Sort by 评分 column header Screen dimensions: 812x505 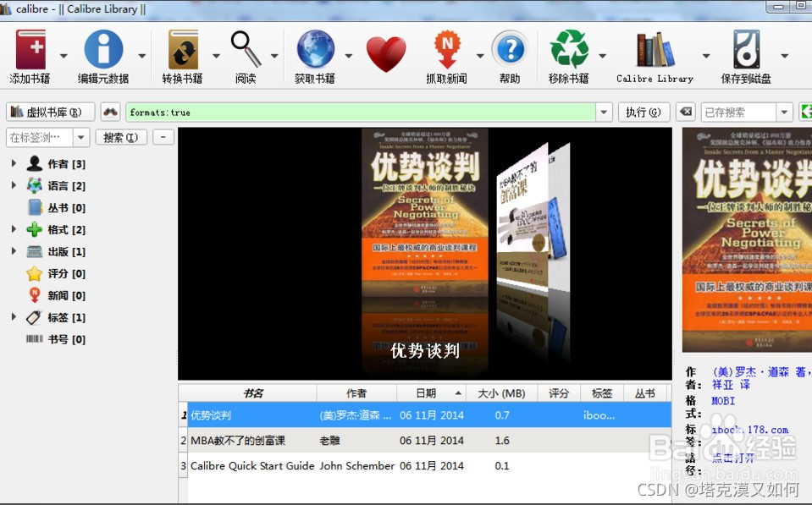click(559, 393)
